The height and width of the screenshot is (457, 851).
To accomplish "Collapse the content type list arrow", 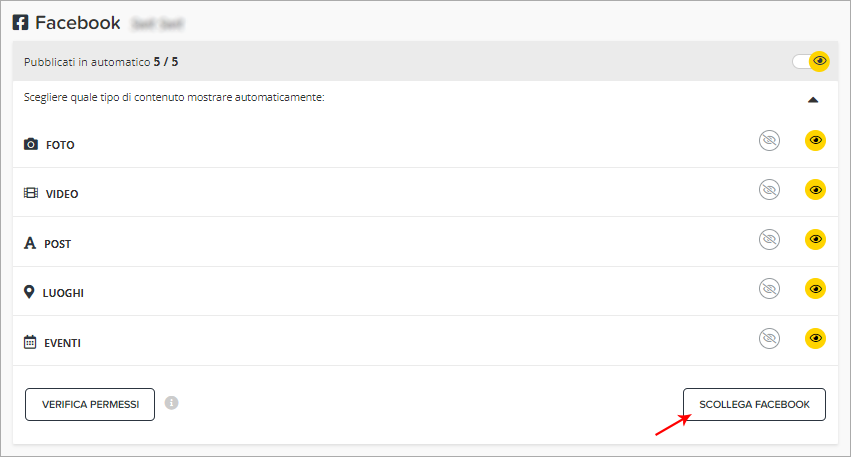I will (x=812, y=100).
